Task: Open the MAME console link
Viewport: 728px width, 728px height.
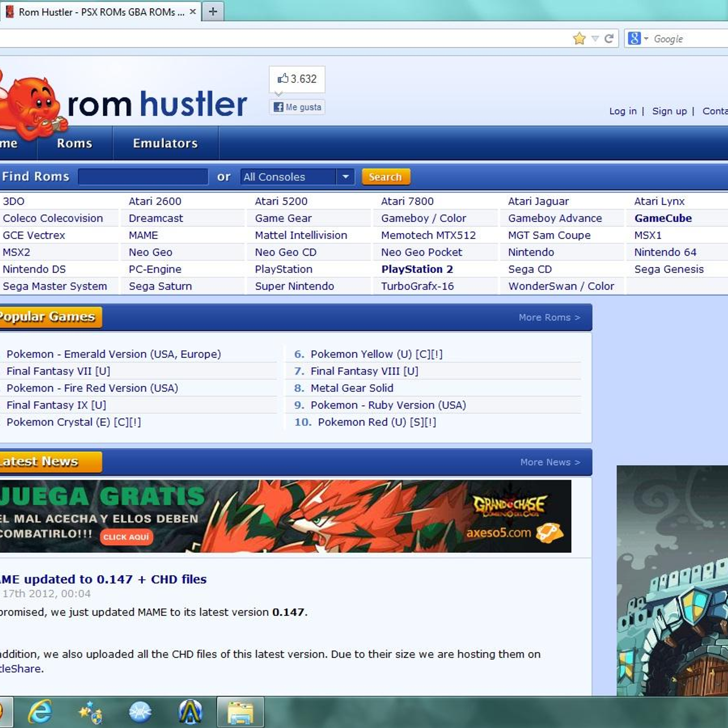Action: (x=143, y=235)
